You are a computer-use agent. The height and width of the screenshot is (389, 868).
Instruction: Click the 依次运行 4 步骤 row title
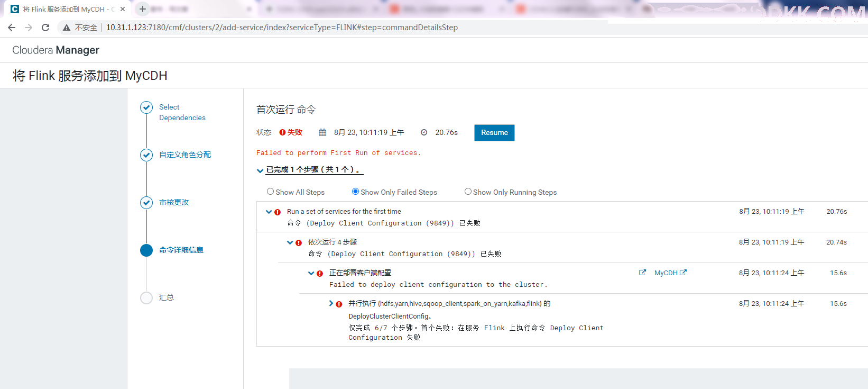(333, 242)
